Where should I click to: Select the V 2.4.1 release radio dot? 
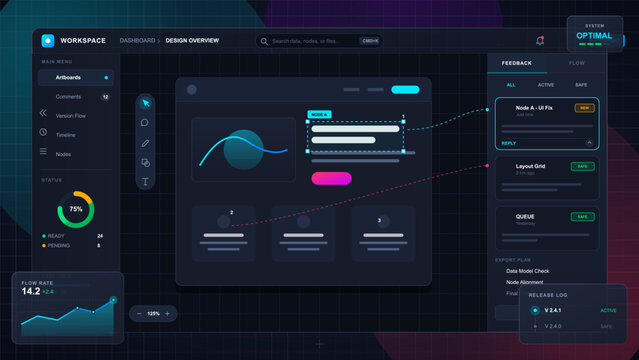[535, 310]
